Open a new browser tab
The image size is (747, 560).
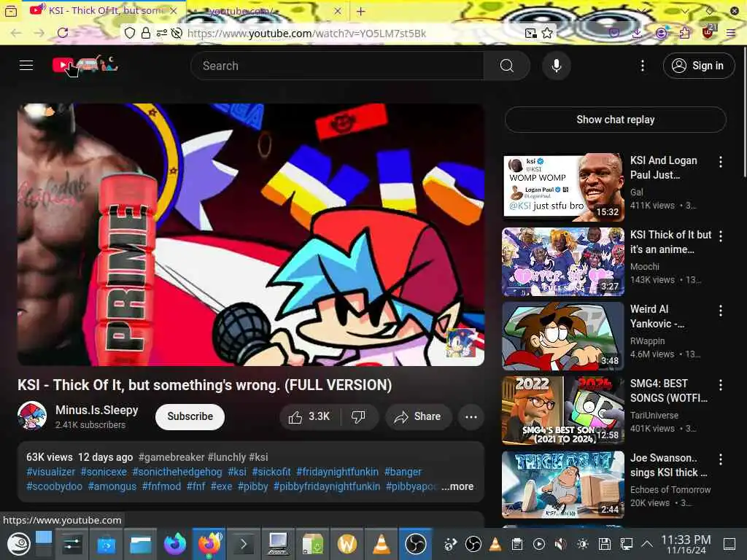point(360,11)
